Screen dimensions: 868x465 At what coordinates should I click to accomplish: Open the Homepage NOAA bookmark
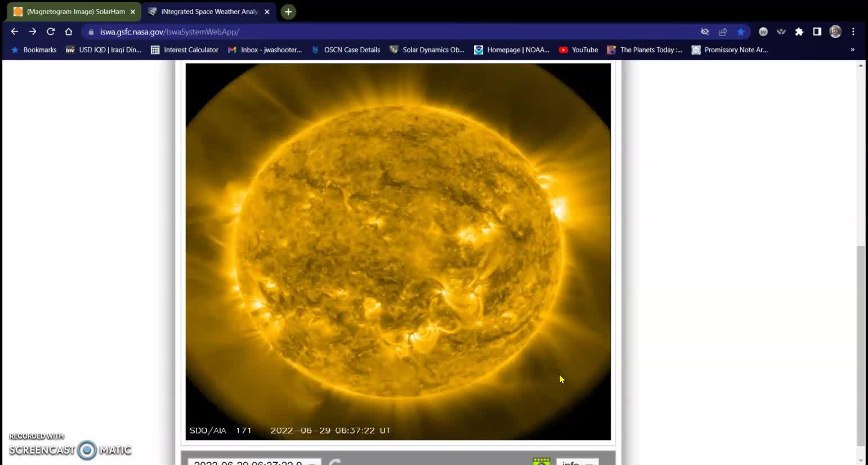click(512, 50)
